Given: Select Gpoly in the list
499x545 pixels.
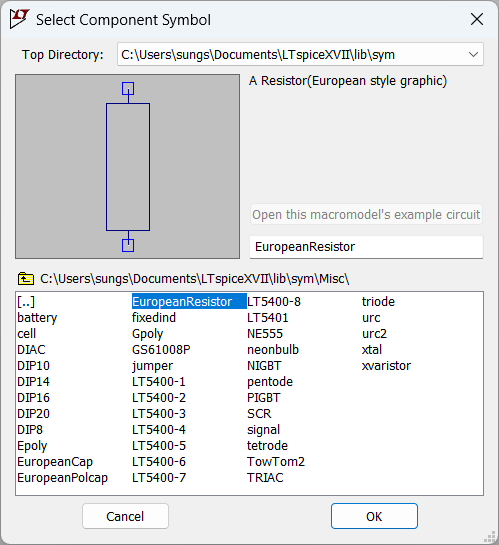Looking at the screenshot, I should click(x=148, y=334).
